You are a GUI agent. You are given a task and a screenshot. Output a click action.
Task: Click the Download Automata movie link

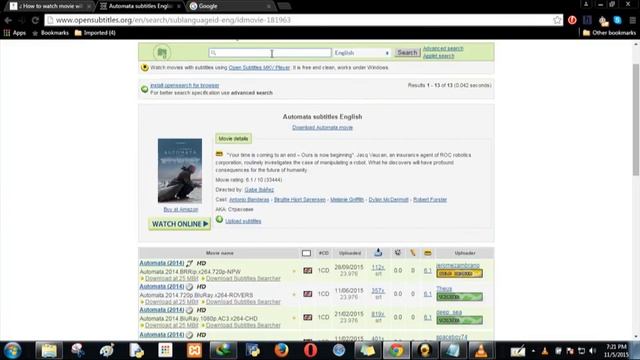click(x=322, y=127)
